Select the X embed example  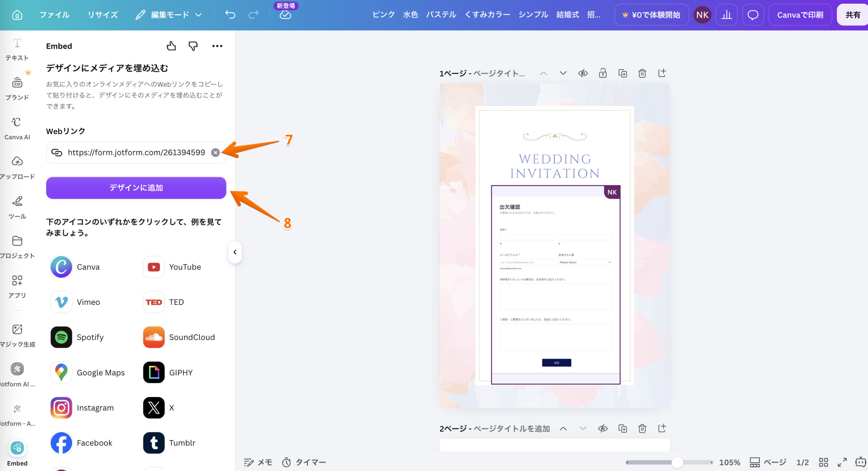[159, 408]
